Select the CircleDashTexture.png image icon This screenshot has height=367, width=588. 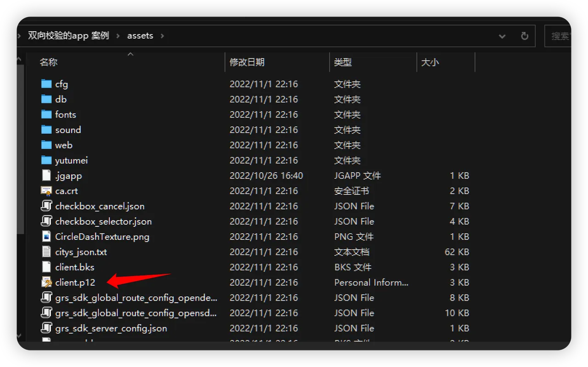[46, 237]
